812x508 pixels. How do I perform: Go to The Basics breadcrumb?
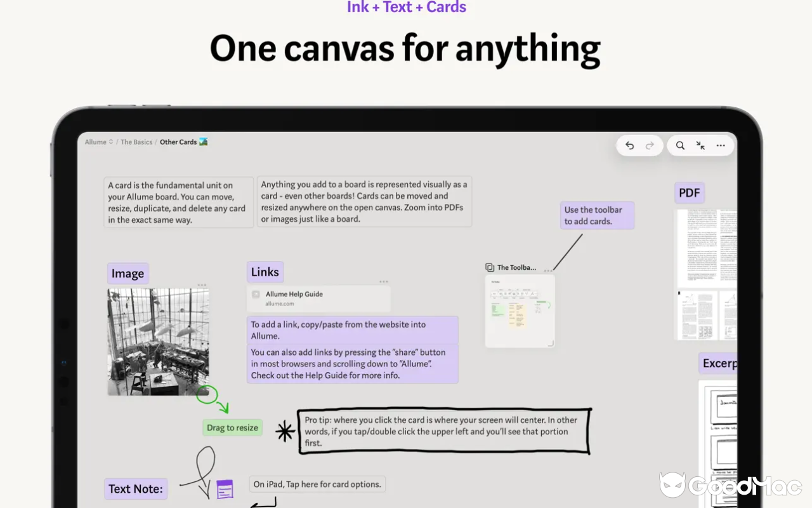(136, 142)
